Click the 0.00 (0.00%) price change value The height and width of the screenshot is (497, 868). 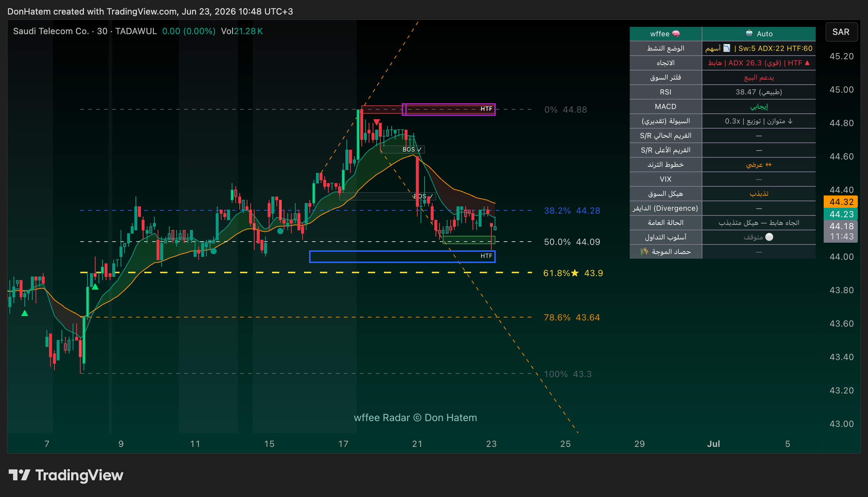(189, 31)
